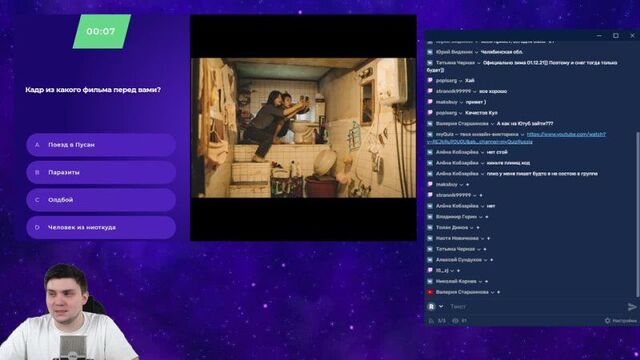This screenshot has width=640, height=360.
Task: Choose answer A "Поезд в Пусан"
Action: click(101, 144)
